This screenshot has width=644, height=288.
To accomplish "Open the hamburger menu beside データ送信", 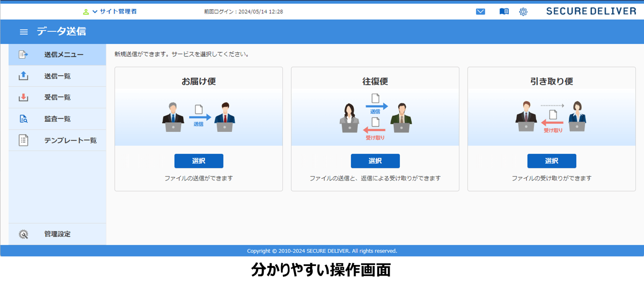I will (x=24, y=32).
